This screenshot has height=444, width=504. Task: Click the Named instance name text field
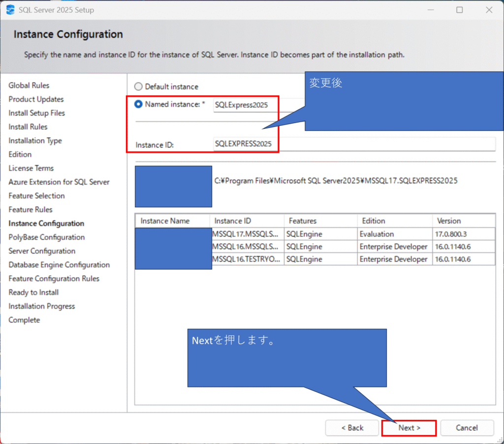tap(259, 105)
